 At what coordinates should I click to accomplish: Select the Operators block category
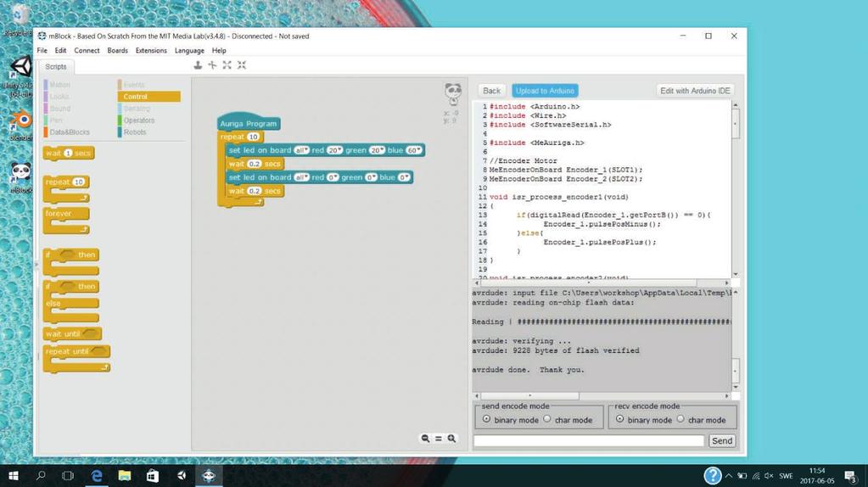click(x=139, y=120)
